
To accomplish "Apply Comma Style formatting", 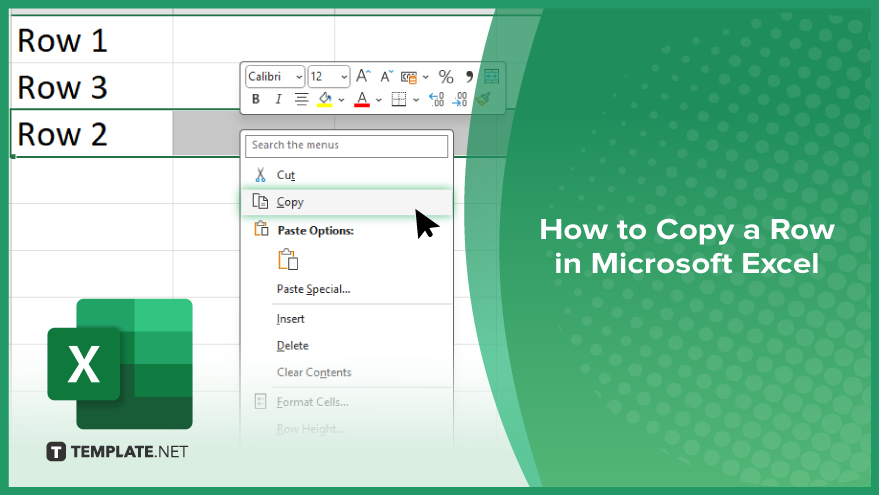I will [469, 76].
